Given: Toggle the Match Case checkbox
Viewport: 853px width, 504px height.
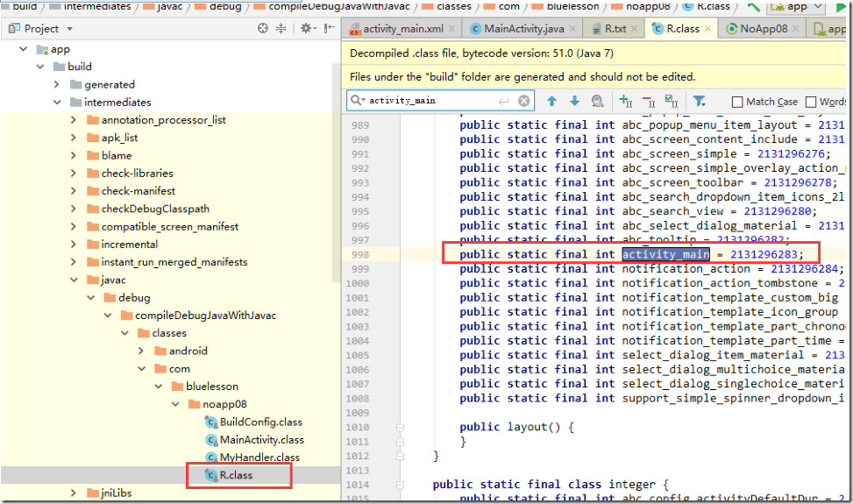Looking at the screenshot, I should tap(737, 102).
